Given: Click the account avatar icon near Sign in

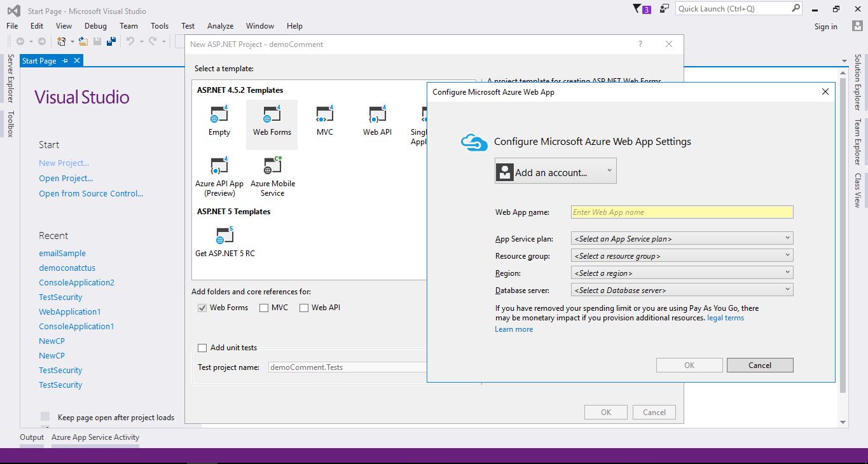Looking at the screenshot, I should coord(857,26).
